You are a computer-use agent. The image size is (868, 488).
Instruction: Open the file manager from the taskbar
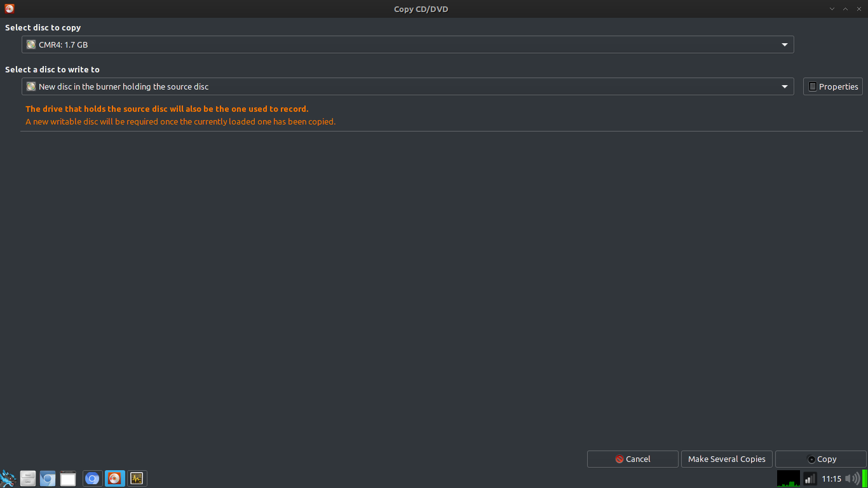pyautogui.click(x=28, y=478)
